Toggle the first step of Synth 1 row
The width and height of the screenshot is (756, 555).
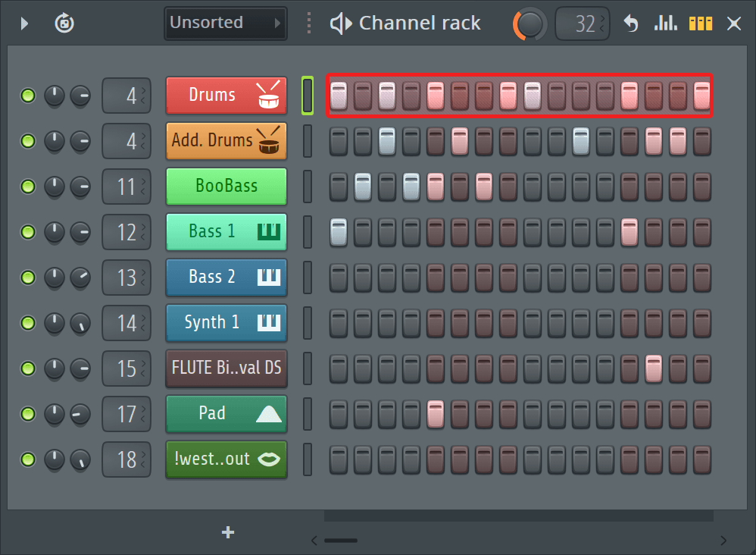tap(339, 323)
